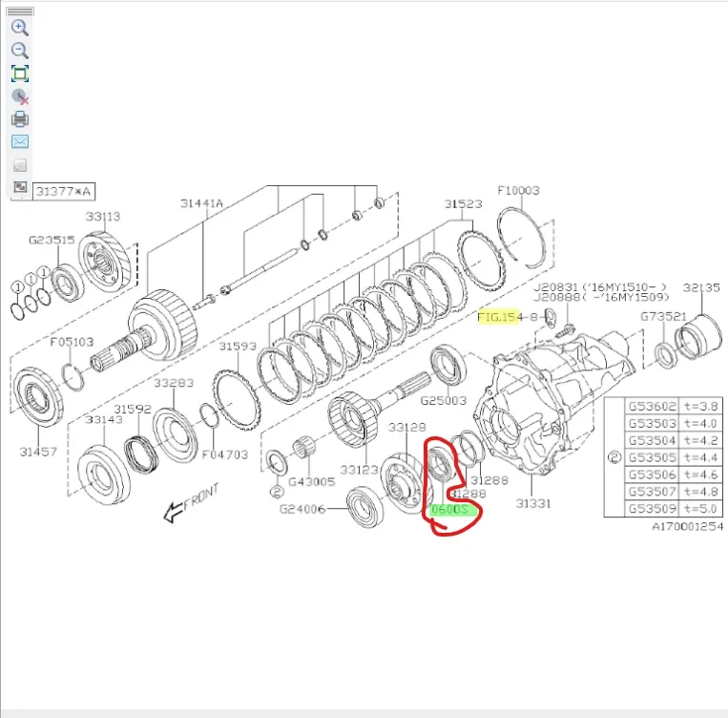Select part callout 33128

[x=406, y=427]
